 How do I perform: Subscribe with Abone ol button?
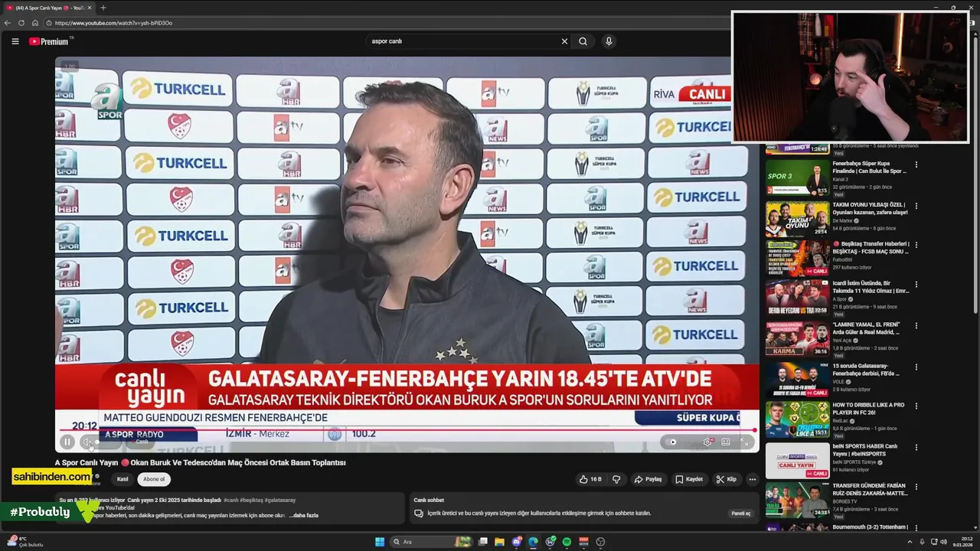[x=154, y=479]
